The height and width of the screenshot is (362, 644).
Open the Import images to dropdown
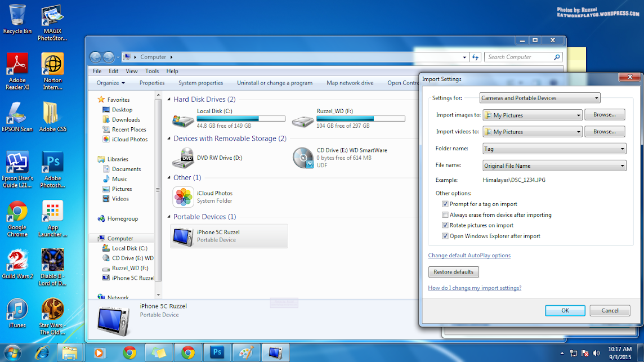[x=533, y=115]
